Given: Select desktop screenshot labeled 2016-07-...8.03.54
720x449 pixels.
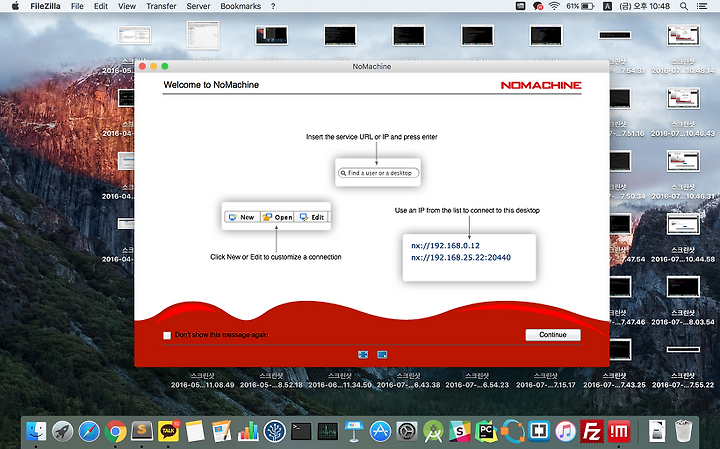Looking at the screenshot, I should coord(683,287).
